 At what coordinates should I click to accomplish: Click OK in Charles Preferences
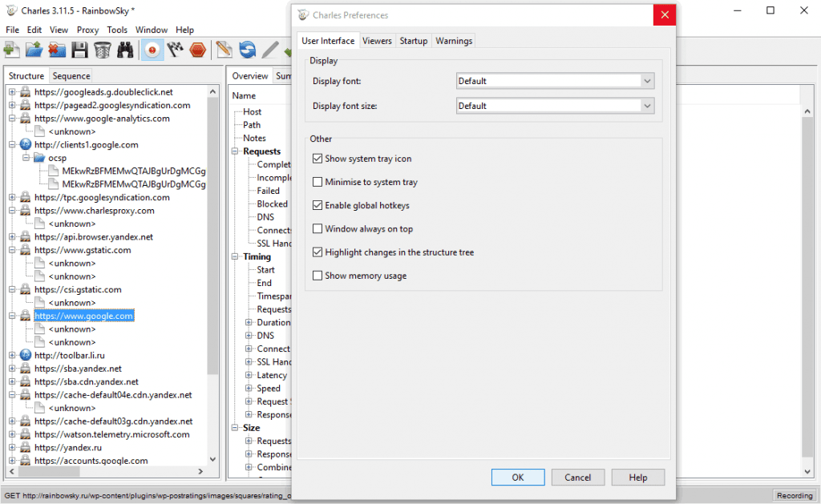(x=518, y=478)
